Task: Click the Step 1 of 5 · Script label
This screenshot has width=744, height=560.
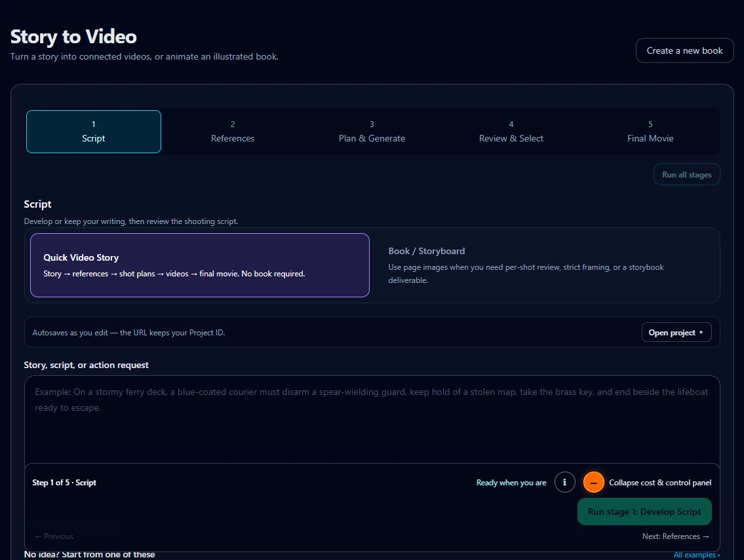Action: [64, 482]
